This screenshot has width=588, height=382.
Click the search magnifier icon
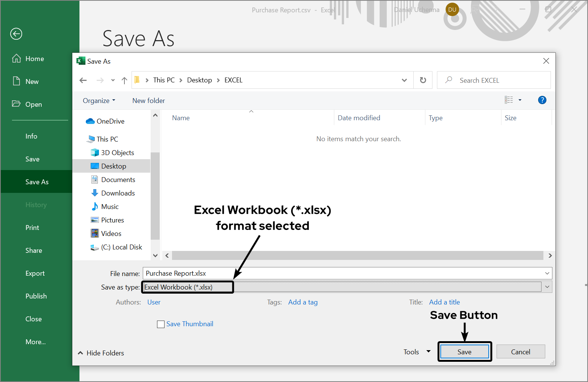pos(449,80)
